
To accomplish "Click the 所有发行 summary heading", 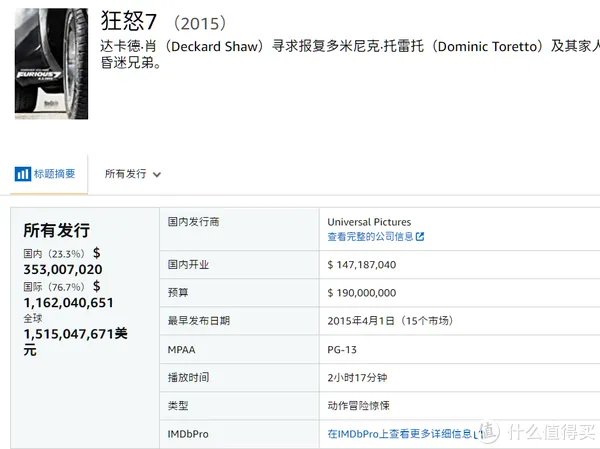I will tap(57, 230).
